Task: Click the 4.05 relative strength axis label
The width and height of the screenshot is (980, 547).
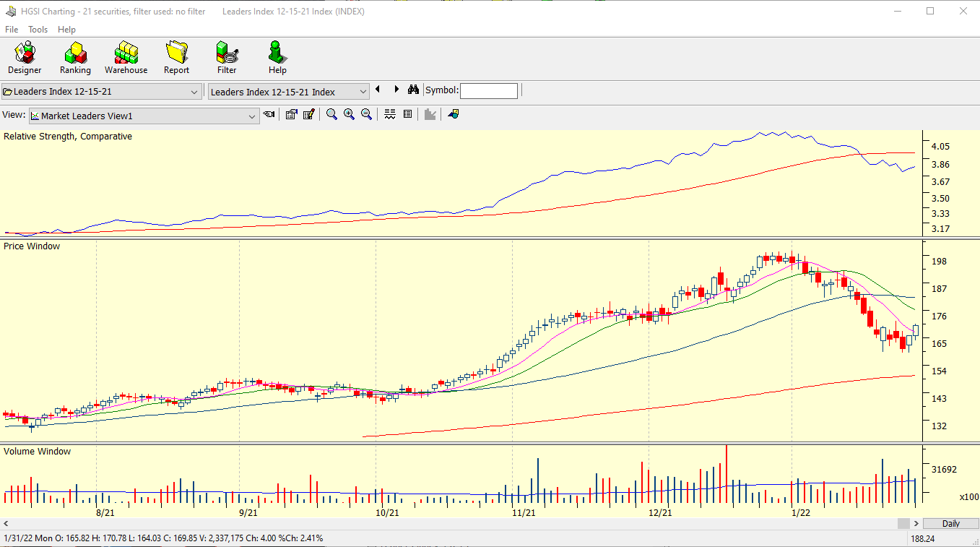Action: 940,146
